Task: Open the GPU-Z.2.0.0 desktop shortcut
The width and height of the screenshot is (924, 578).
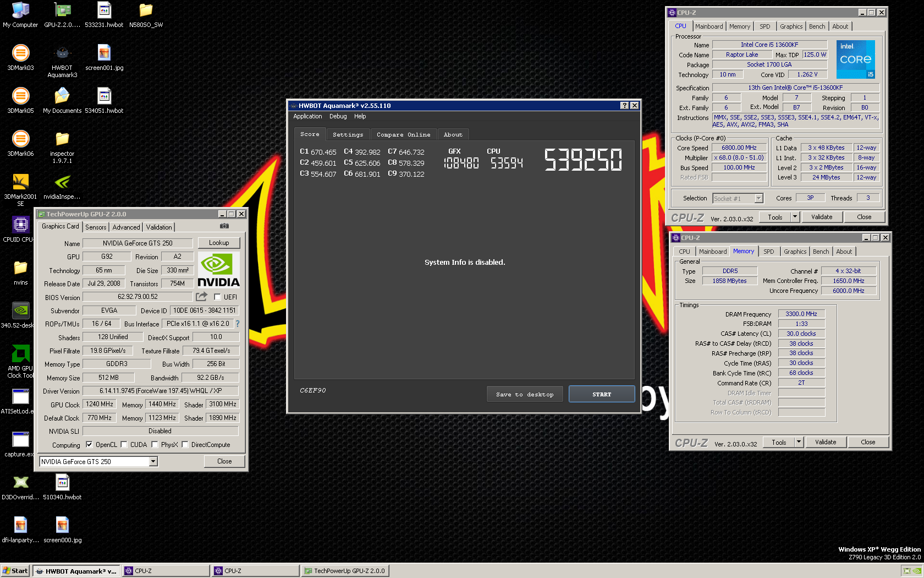Action: tap(62, 15)
